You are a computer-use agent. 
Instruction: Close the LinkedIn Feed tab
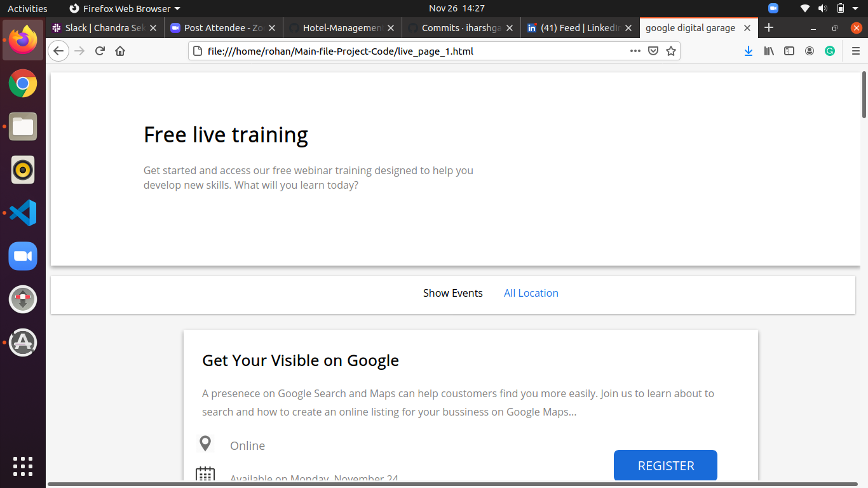(x=628, y=28)
